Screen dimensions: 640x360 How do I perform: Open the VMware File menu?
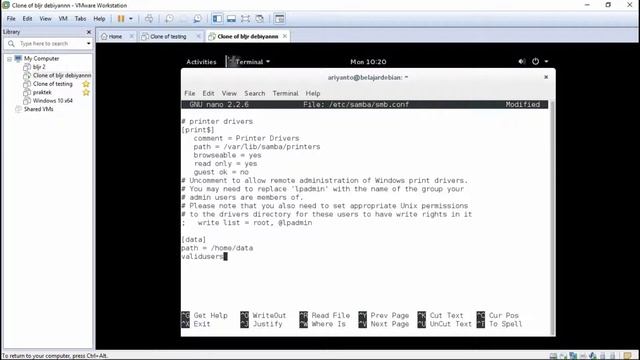coord(11,19)
